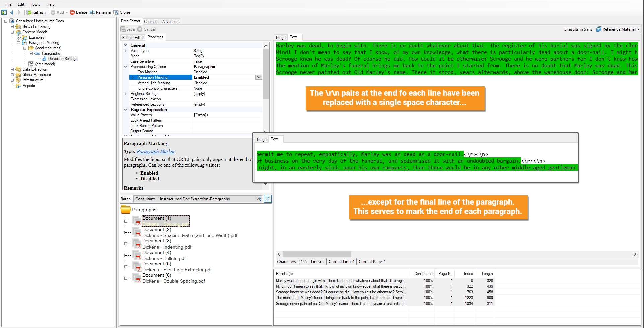Click the back navigation arrow icon
The height and width of the screenshot is (328, 644).
point(12,12)
